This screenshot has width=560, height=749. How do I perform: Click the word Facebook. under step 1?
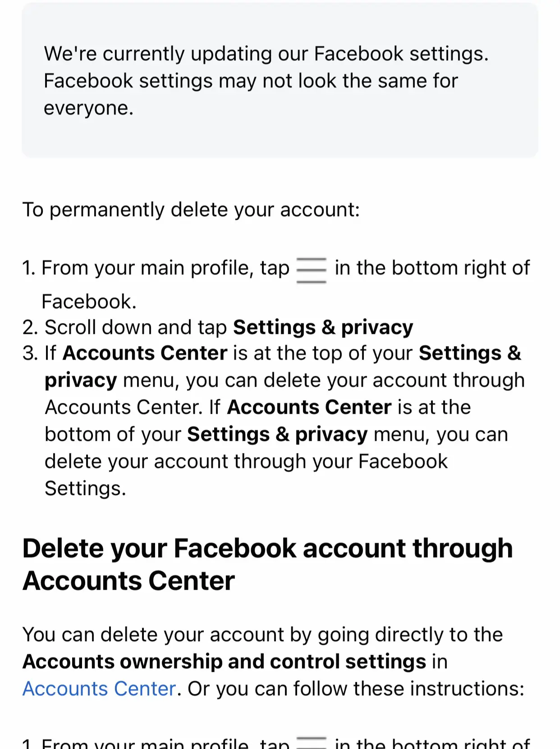point(89,301)
